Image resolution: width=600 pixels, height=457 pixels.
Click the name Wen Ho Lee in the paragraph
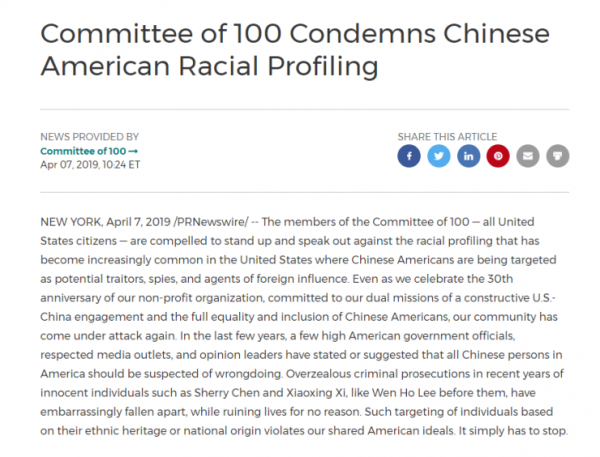406,393
